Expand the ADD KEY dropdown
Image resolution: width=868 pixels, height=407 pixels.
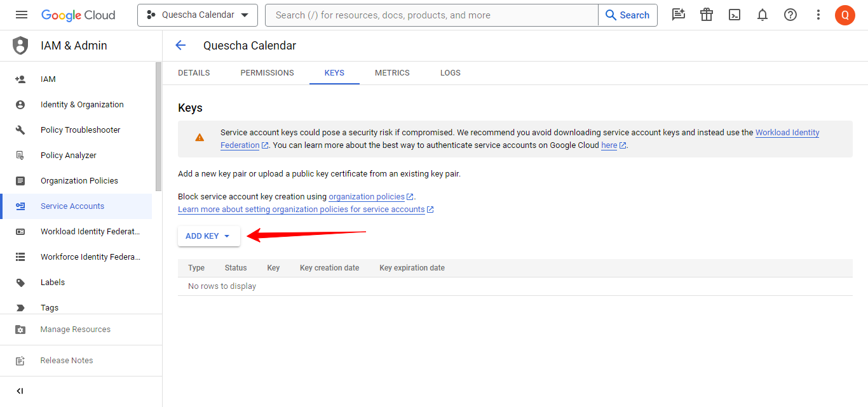click(208, 236)
